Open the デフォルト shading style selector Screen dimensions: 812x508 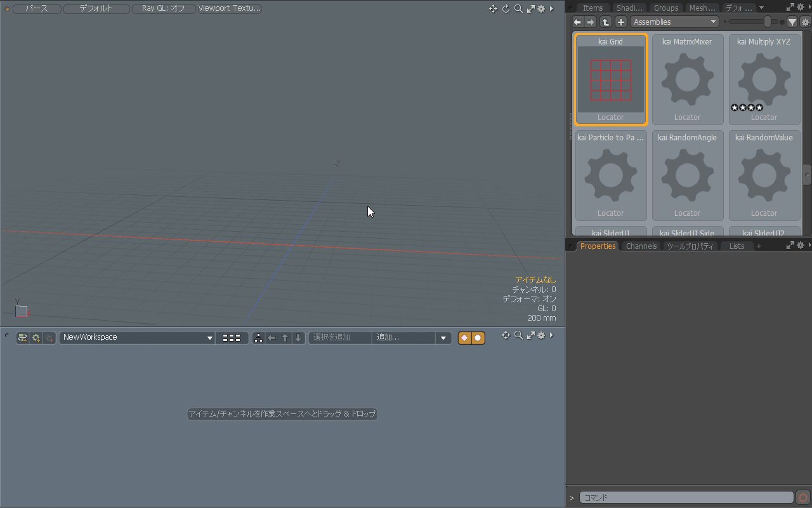click(x=96, y=8)
